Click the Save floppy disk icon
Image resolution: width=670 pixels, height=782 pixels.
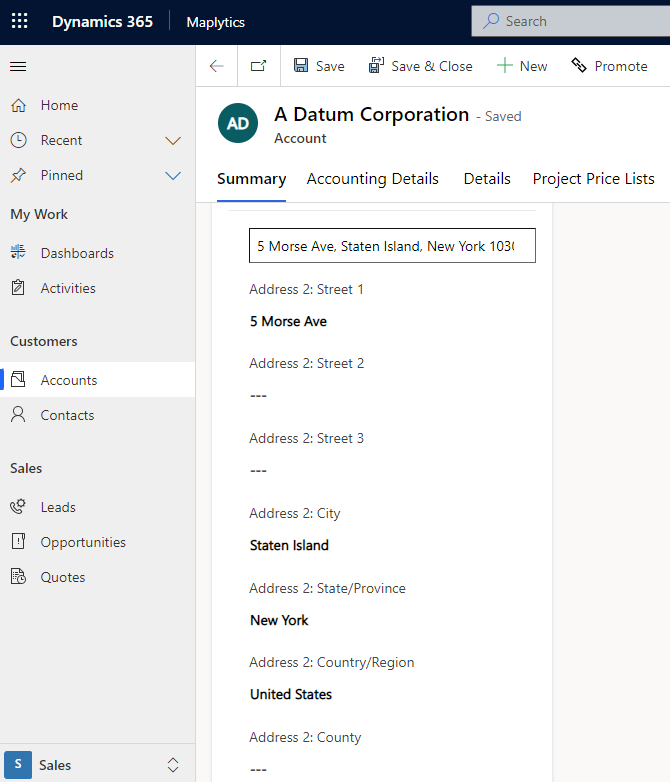tap(301, 65)
